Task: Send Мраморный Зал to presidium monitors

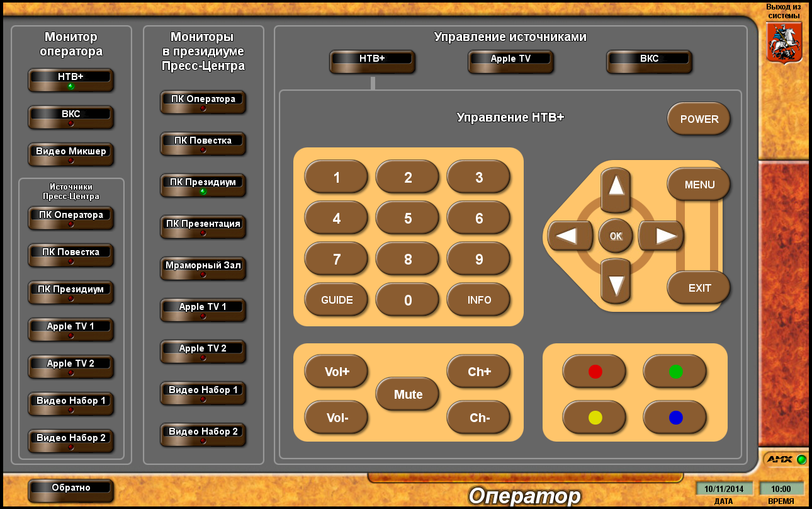Action: tap(203, 268)
